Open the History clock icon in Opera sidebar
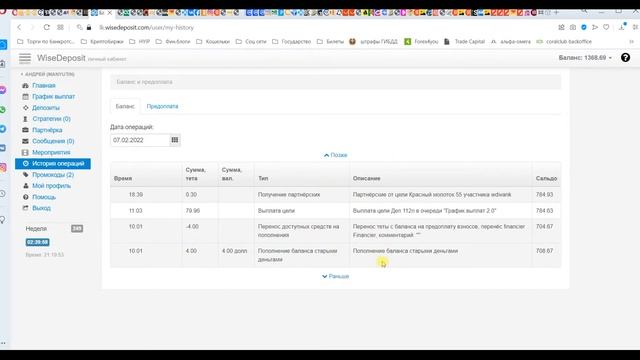Viewport: 640px width, 360px height. [x=3, y=193]
